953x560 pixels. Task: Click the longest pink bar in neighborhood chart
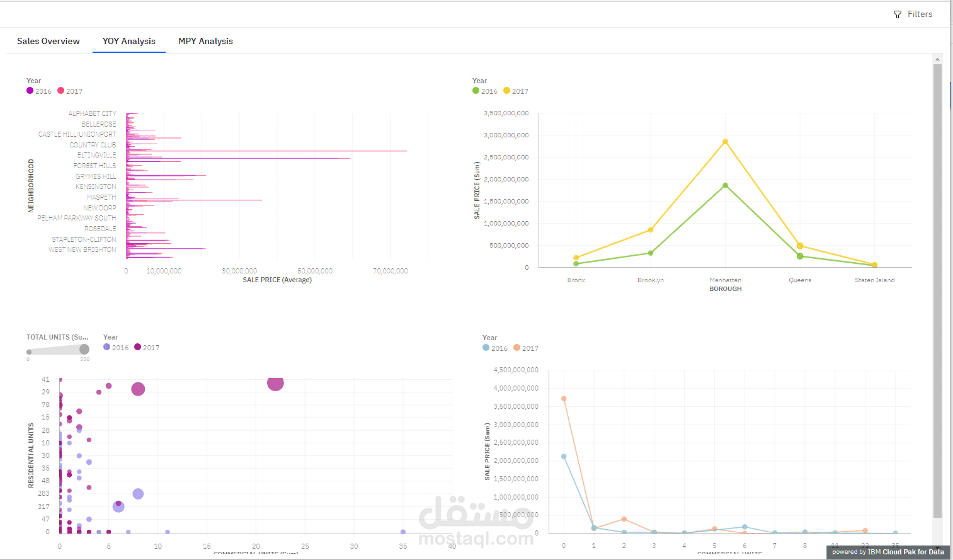pyautogui.click(x=266, y=151)
